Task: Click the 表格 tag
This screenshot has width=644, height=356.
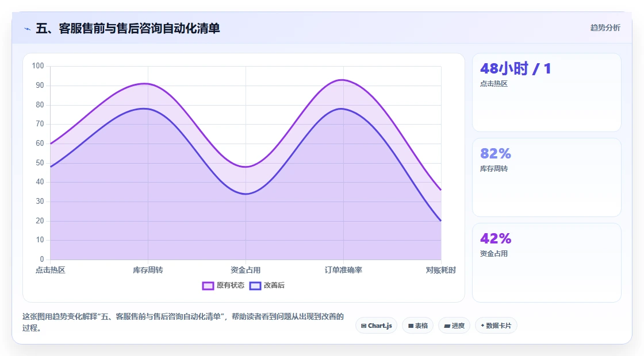Action: 417,326
